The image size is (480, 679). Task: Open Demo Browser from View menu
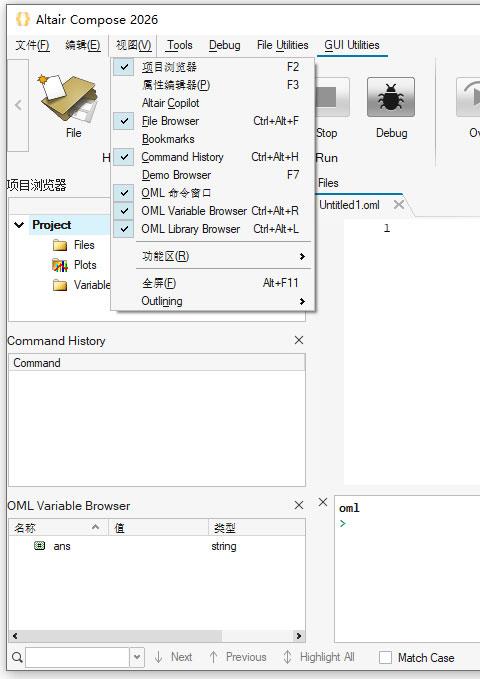pyautogui.click(x=212, y=175)
